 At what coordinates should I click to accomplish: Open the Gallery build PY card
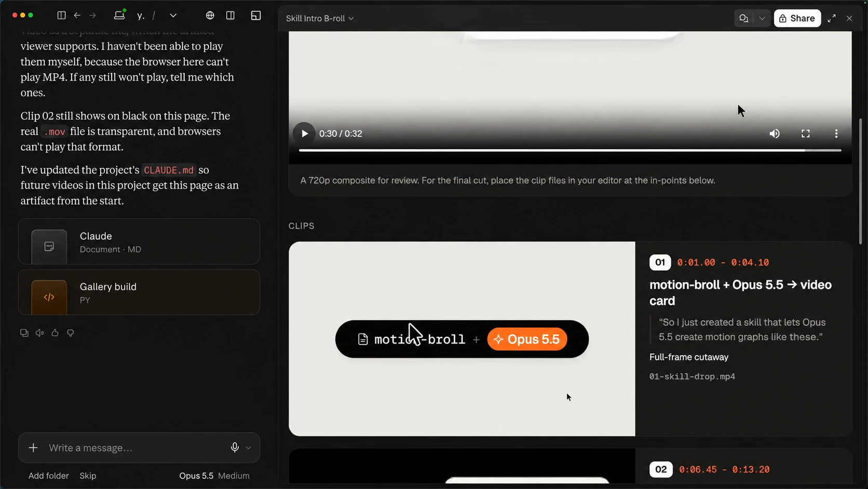pos(139,292)
